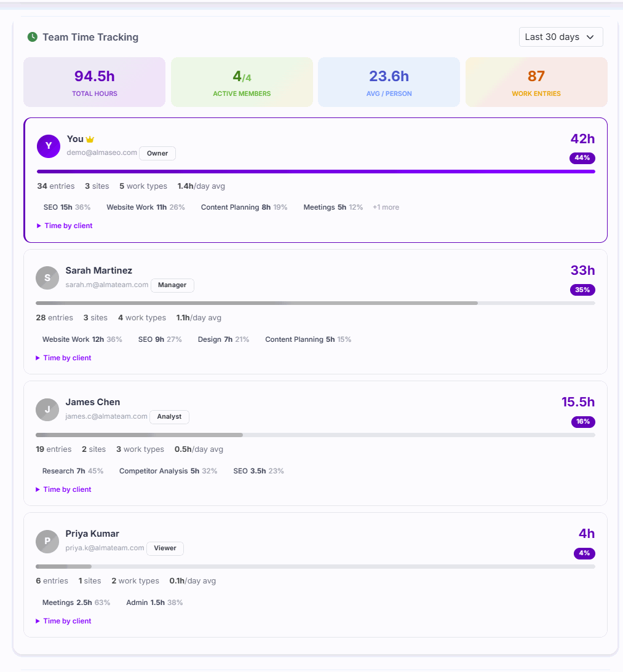The image size is (623, 672).
Task: Expand Time by client under You
Action: click(x=65, y=226)
